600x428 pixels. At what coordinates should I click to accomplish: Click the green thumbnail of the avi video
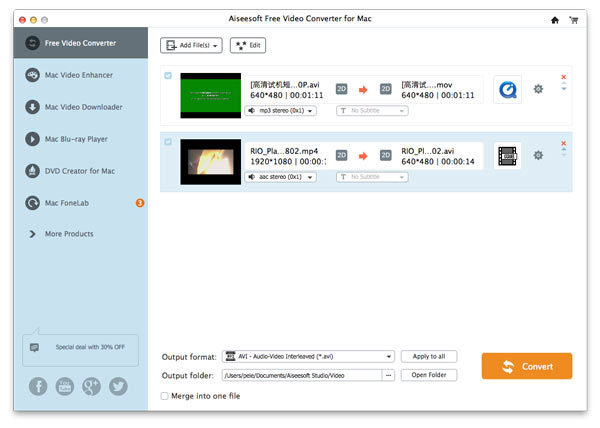[211, 96]
